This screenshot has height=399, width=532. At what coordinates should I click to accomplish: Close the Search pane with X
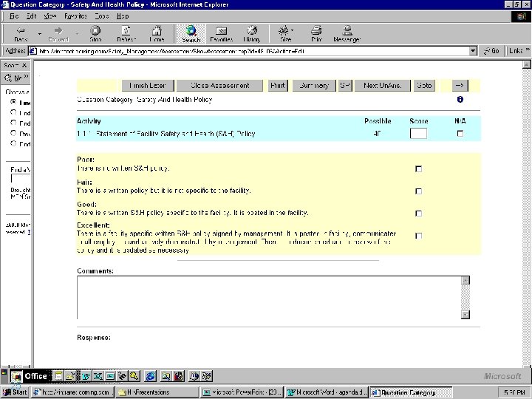24,65
